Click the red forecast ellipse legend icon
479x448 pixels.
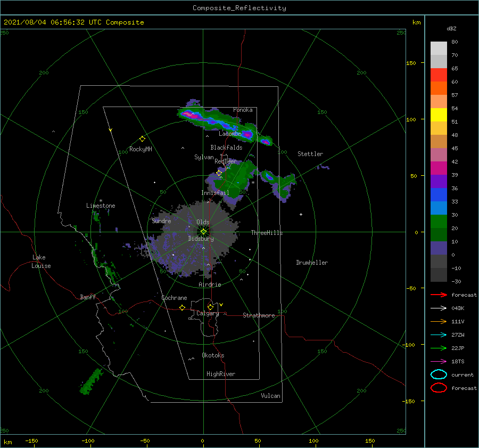[x=439, y=388]
